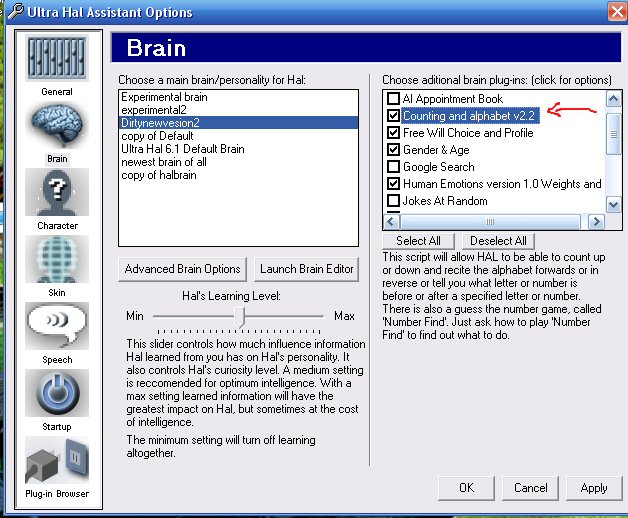The image size is (628, 518).
Task: Click the wrench icon in title bar
Action: tap(16, 11)
